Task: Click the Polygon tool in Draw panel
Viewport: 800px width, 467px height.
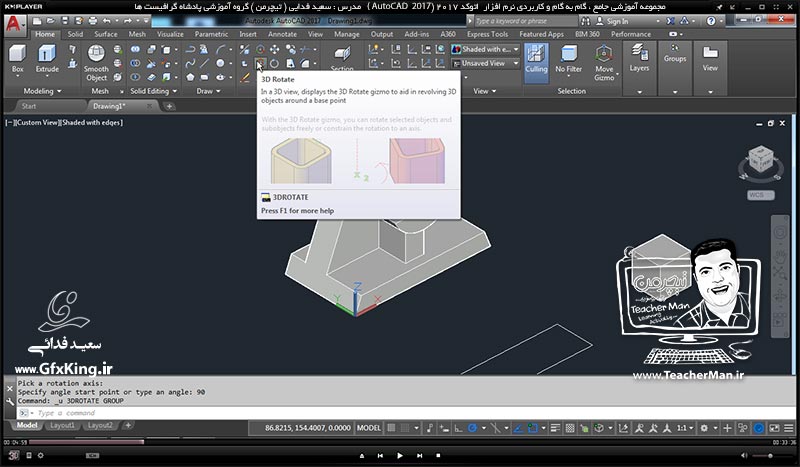Action: pos(190,77)
